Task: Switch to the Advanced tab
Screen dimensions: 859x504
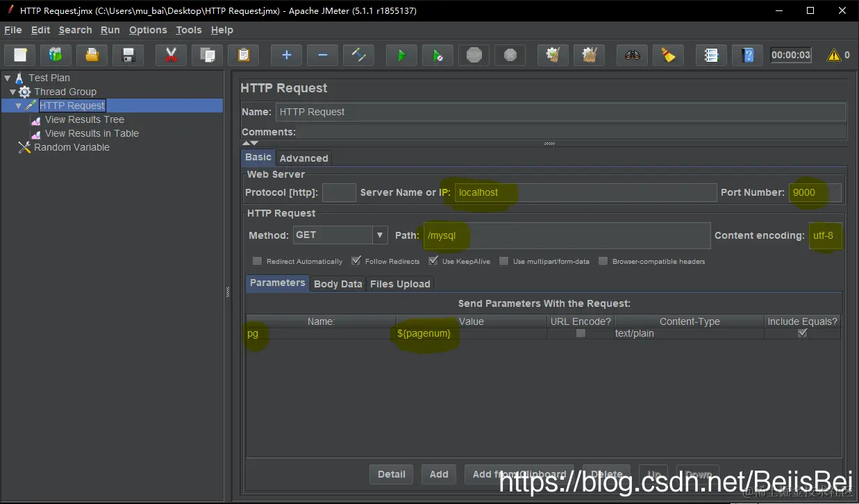Action: [303, 158]
